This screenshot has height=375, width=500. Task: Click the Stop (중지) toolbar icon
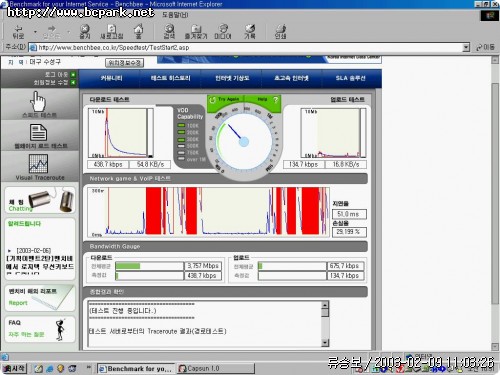[85, 32]
